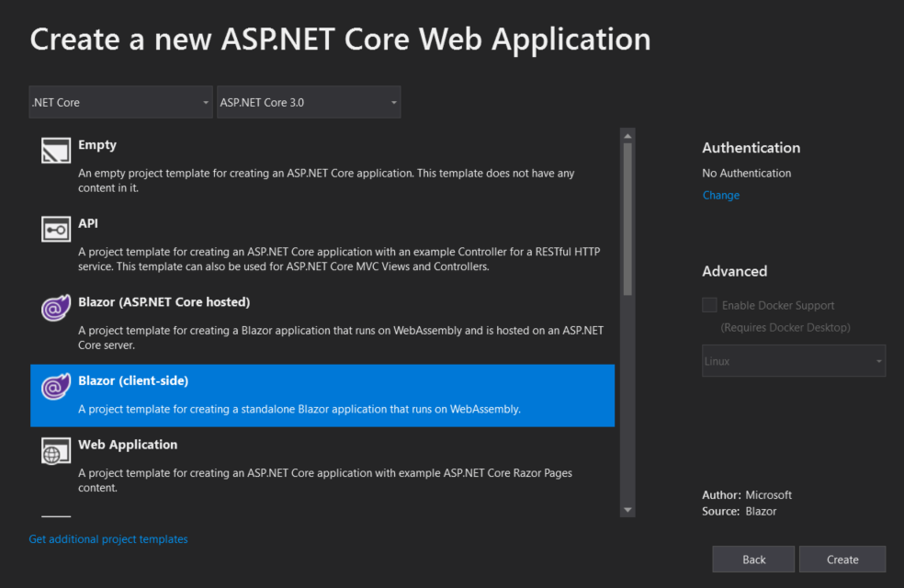The width and height of the screenshot is (904, 588).
Task: Click the template list scrollbar thumb
Action: tap(627, 219)
